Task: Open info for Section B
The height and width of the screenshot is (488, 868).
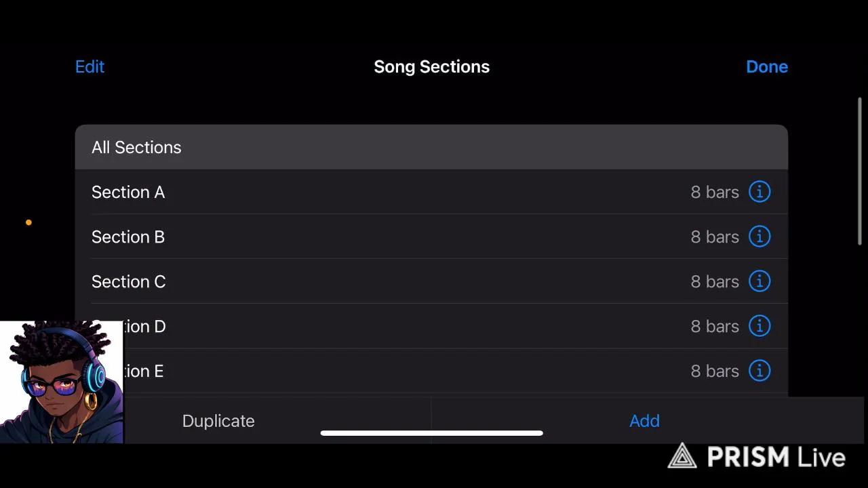Action: tap(759, 237)
